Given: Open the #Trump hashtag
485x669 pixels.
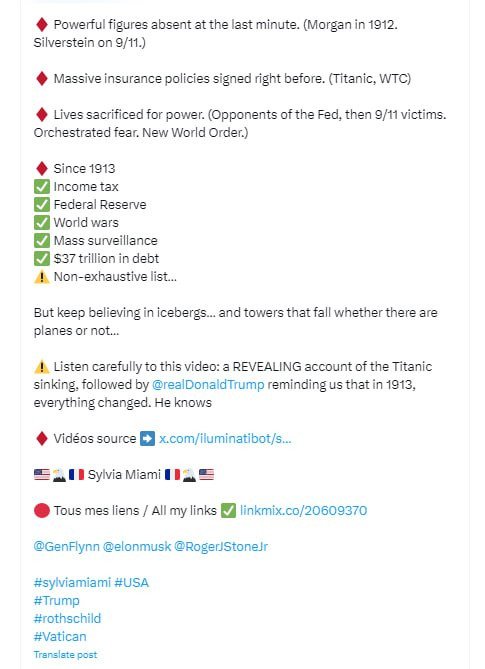Looking at the screenshot, I should (x=56, y=601).
